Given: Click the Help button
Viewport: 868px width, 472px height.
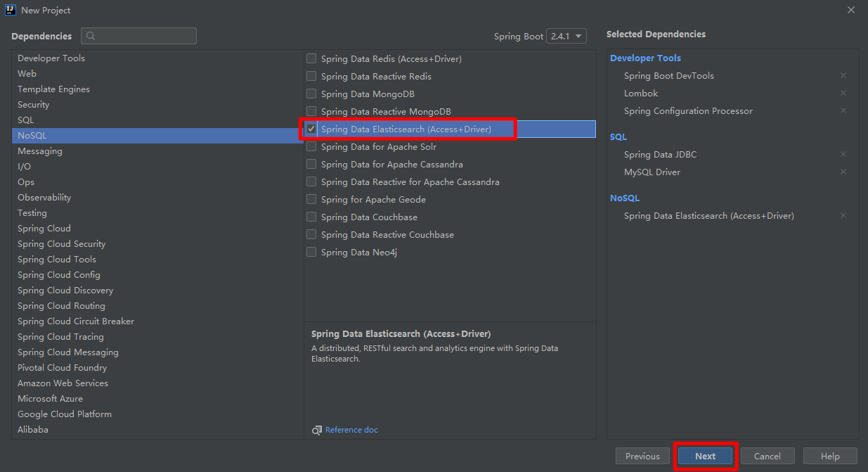Looking at the screenshot, I should [830, 456].
